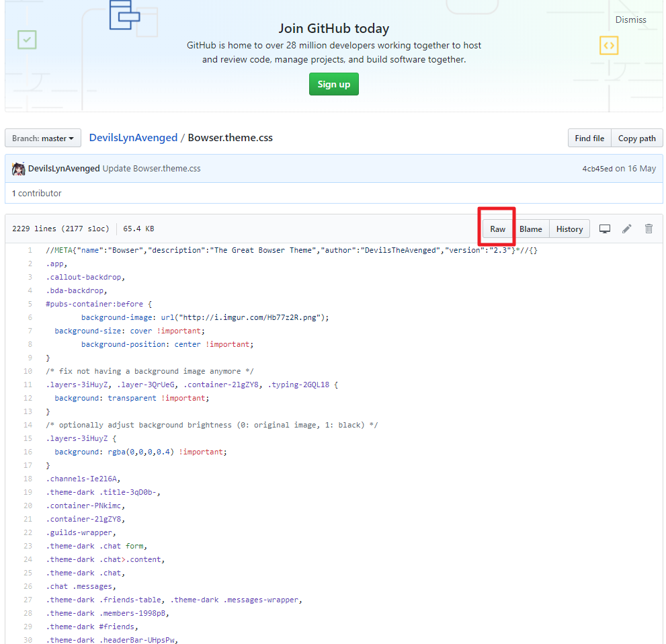This screenshot has width=666, height=644.
Task: Expand the Branch: master dropdown arrow
Action: 70,138
